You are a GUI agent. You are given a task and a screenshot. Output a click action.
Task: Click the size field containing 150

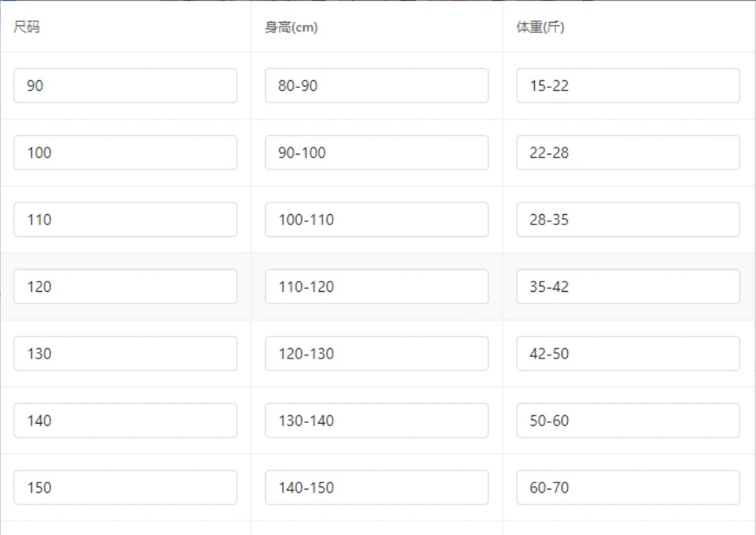point(125,487)
